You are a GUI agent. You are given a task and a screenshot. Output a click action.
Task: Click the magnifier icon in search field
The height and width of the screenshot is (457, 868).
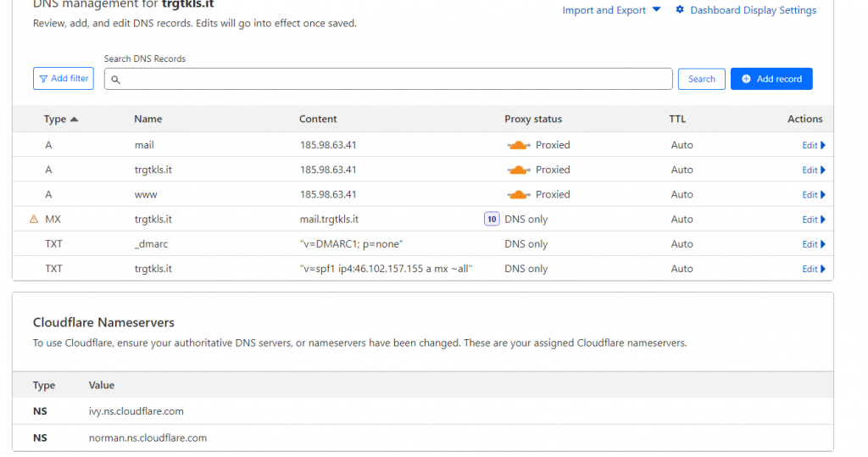pyautogui.click(x=116, y=80)
